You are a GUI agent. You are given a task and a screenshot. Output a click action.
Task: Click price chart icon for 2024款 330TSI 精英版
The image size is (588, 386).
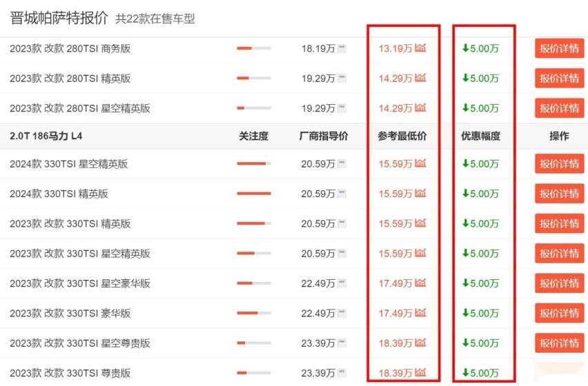tap(420, 193)
